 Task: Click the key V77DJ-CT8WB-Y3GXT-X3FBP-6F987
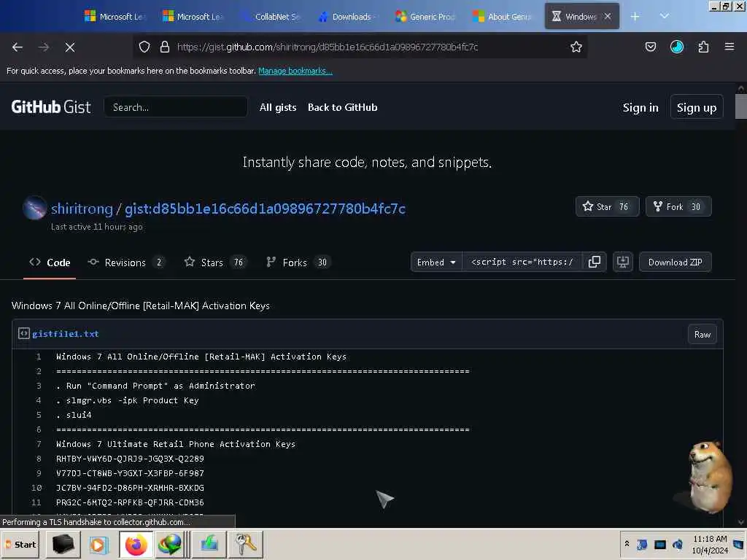tap(130, 473)
